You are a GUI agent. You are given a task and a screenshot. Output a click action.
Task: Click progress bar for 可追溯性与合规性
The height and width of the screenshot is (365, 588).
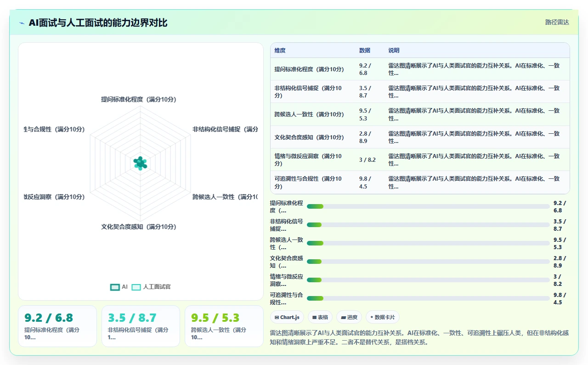tap(428, 298)
